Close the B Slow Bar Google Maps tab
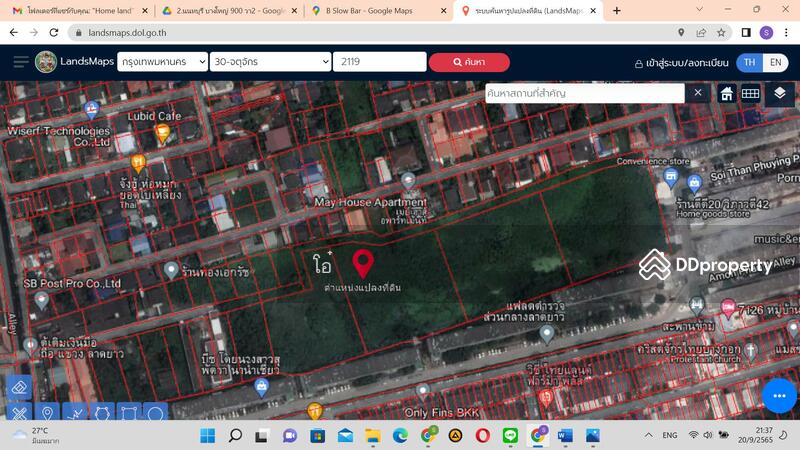The width and height of the screenshot is (800, 450). [x=443, y=11]
